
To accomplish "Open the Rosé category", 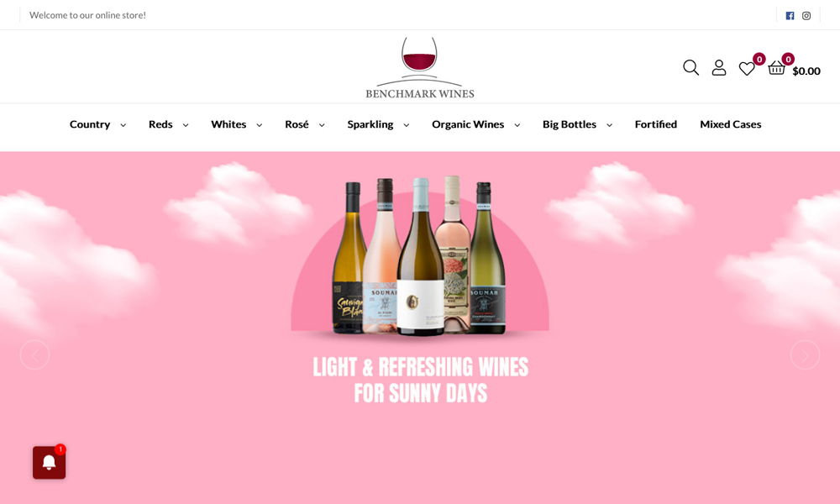I will 297,124.
